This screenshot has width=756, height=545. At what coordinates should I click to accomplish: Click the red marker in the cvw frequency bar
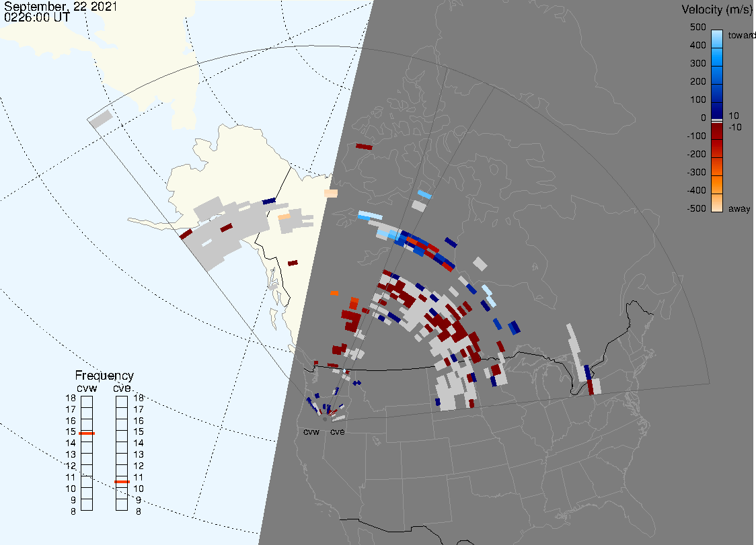pos(87,433)
